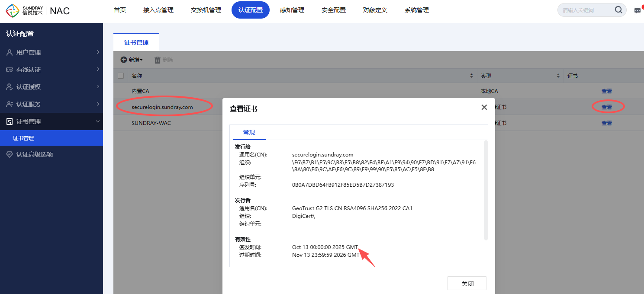The image size is (644, 294).
Task: View the 内置CA certificate via 查看 link
Action: (606, 91)
